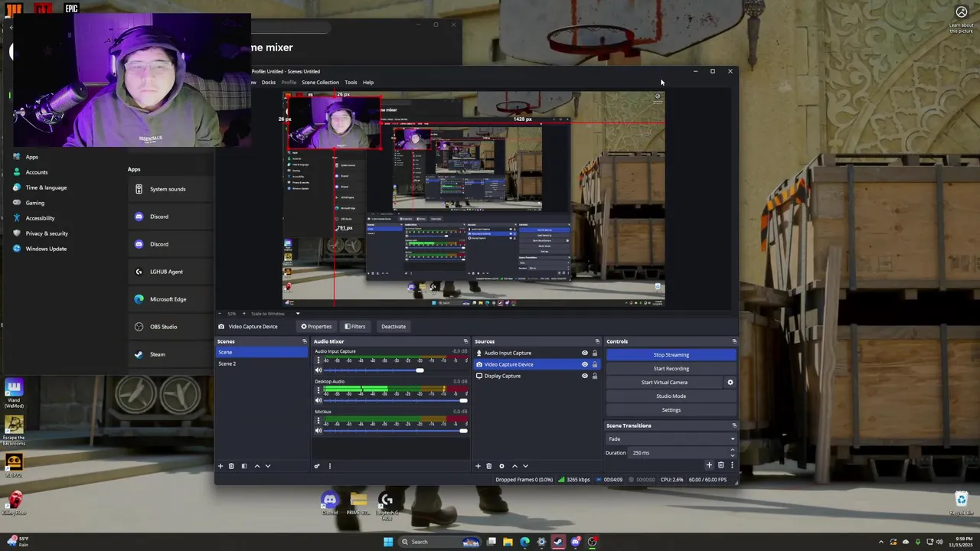
Task: Adjust Desktop Audio volume slider
Action: coord(462,400)
